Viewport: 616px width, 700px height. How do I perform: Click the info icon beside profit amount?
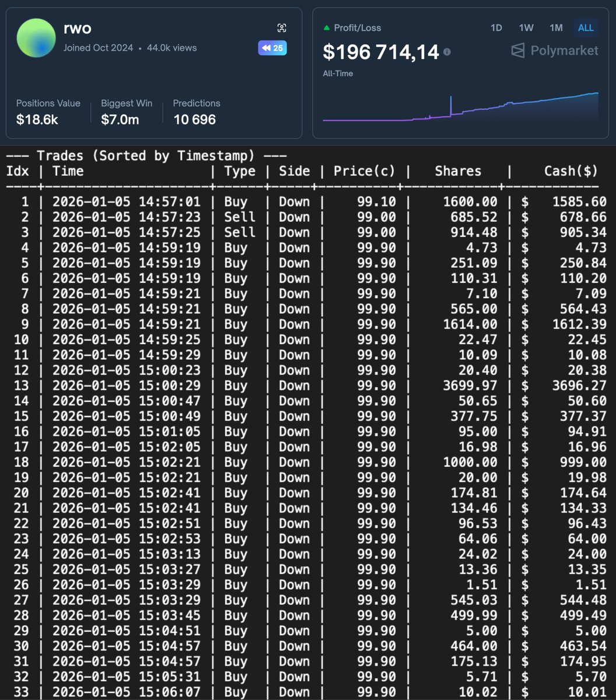[x=447, y=52]
